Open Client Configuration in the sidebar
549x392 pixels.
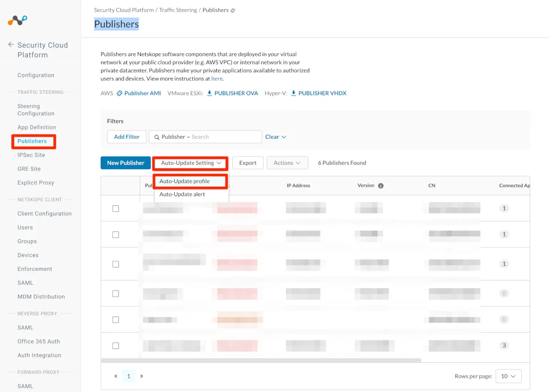pos(44,214)
